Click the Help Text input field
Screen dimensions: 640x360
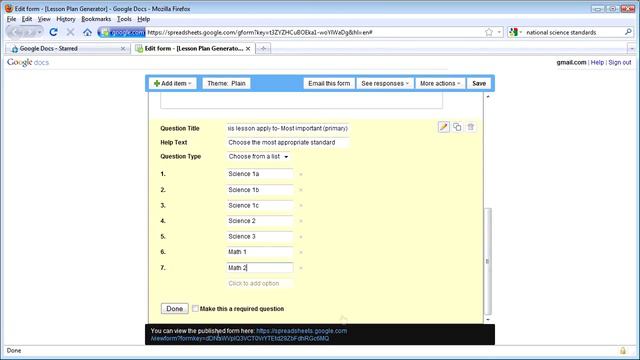point(288,142)
